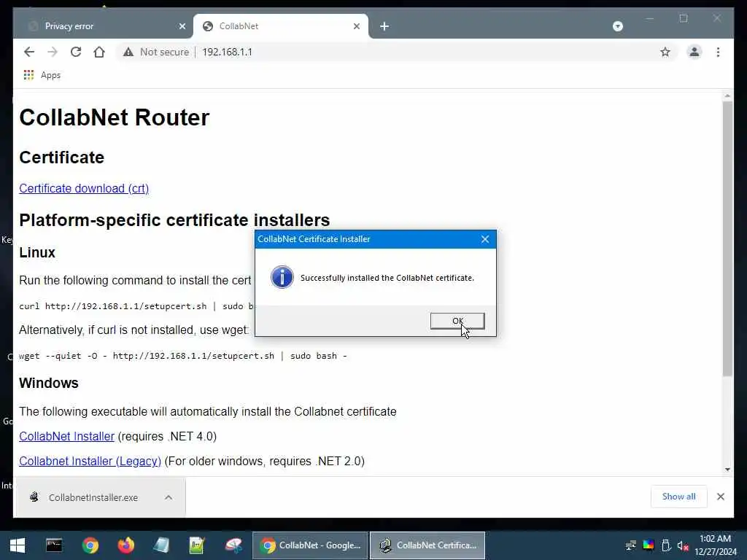Close the Privacy error tab
Image resolution: width=747 pixels, height=560 pixels.
182,26
